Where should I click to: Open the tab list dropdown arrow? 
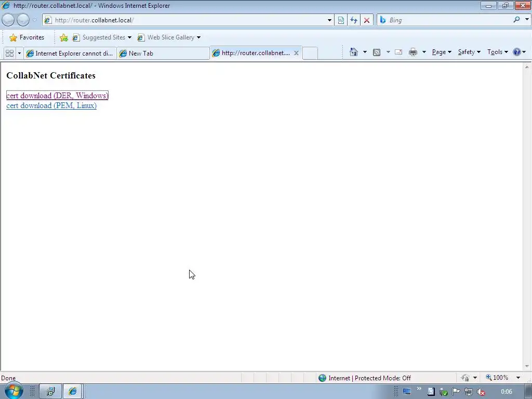[x=19, y=54]
